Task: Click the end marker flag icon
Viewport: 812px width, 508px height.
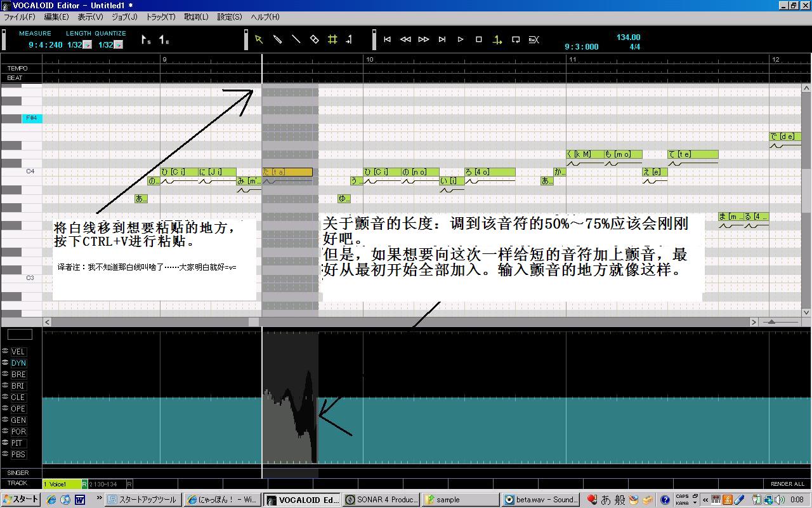Action: click(164, 40)
